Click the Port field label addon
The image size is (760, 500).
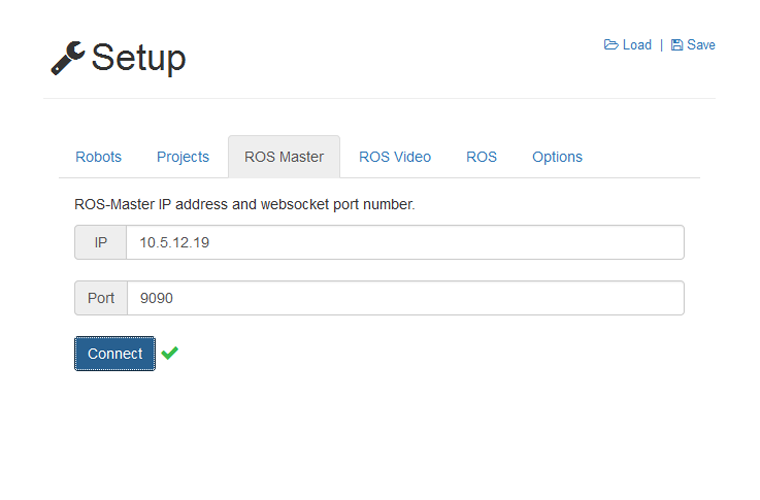[101, 298]
